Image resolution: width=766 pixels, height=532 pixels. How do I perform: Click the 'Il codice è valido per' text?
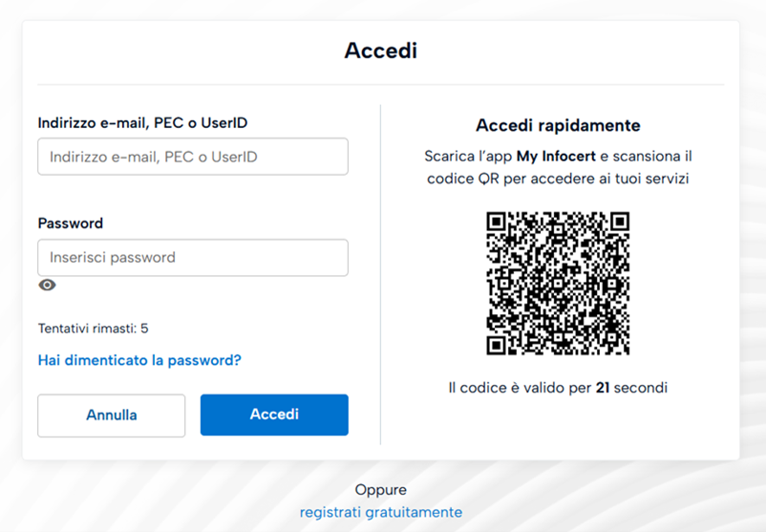coord(519,388)
